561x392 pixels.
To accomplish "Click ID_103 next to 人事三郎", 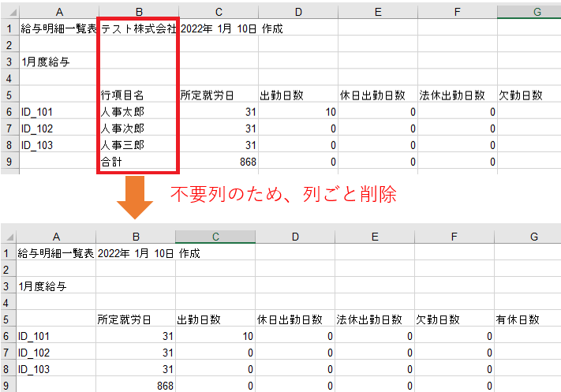I will pos(59,145).
